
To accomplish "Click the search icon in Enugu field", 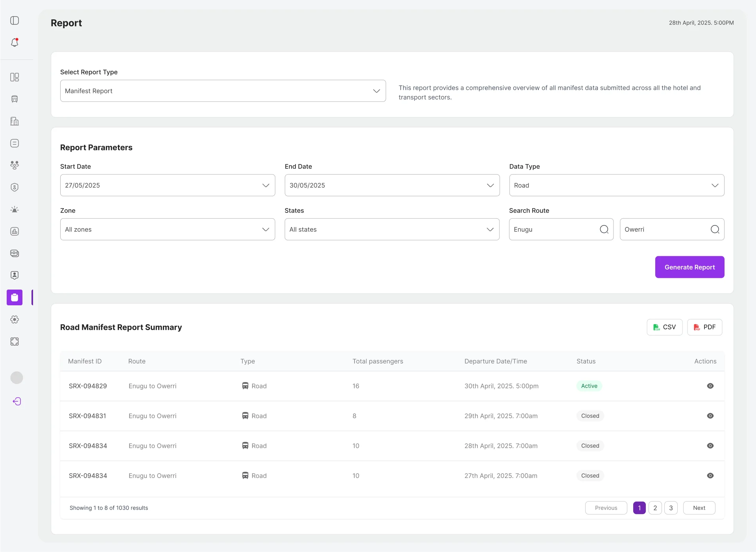I will click(604, 229).
